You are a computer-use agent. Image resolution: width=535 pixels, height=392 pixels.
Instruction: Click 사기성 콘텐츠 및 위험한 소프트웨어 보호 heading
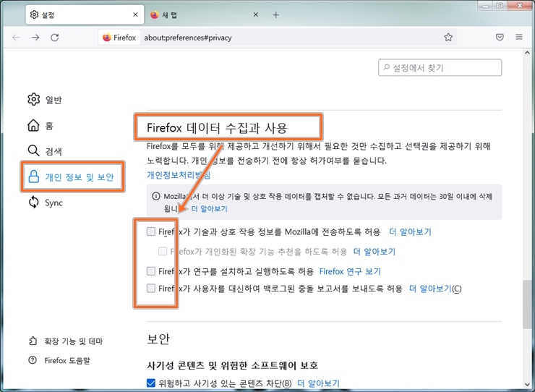(232, 365)
